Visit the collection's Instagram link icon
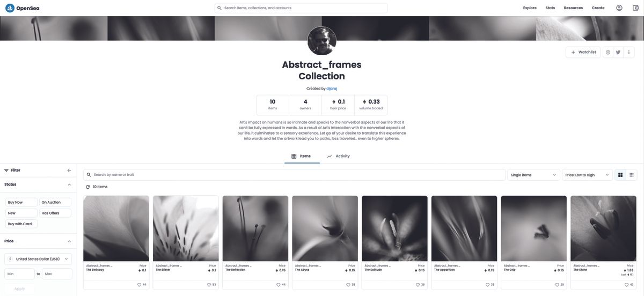The width and height of the screenshot is (644, 296). point(608,52)
